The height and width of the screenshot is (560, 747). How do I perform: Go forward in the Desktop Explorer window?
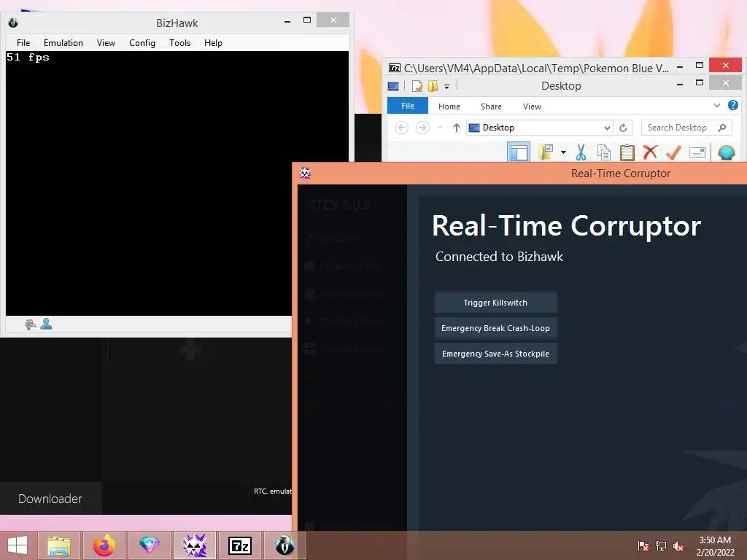(x=422, y=128)
